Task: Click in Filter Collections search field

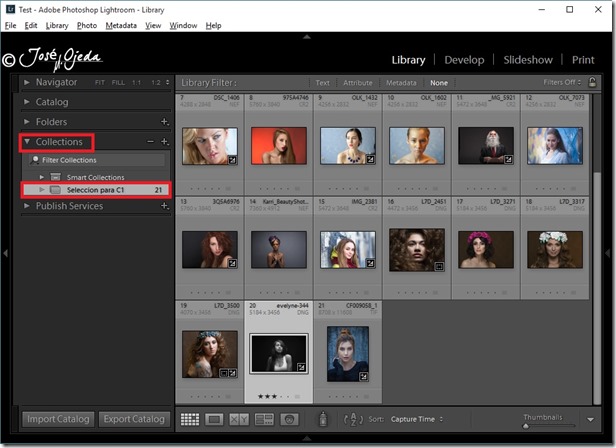Action: (x=97, y=160)
